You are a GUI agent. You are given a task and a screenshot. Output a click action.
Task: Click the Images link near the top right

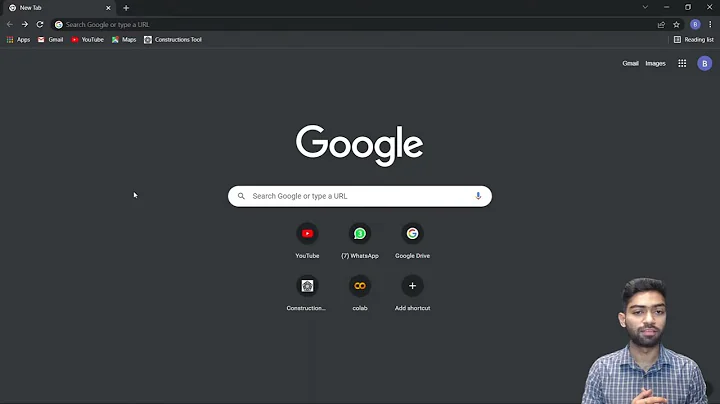655,63
